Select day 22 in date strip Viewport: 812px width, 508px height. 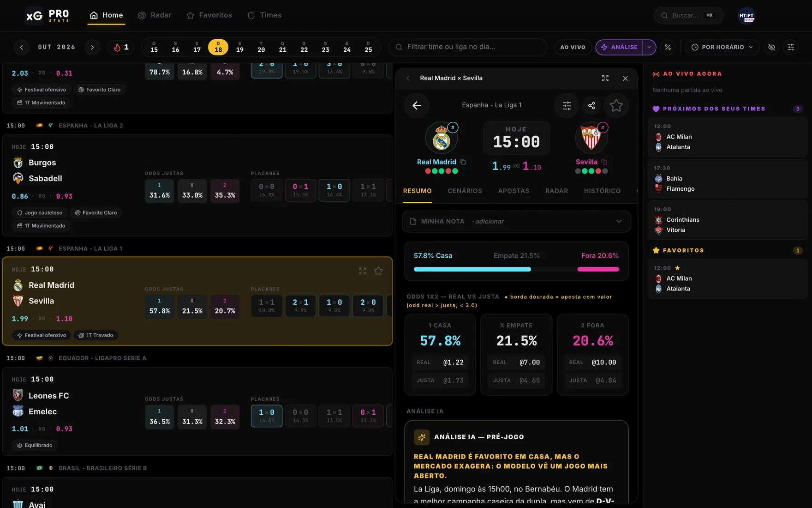(304, 47)
